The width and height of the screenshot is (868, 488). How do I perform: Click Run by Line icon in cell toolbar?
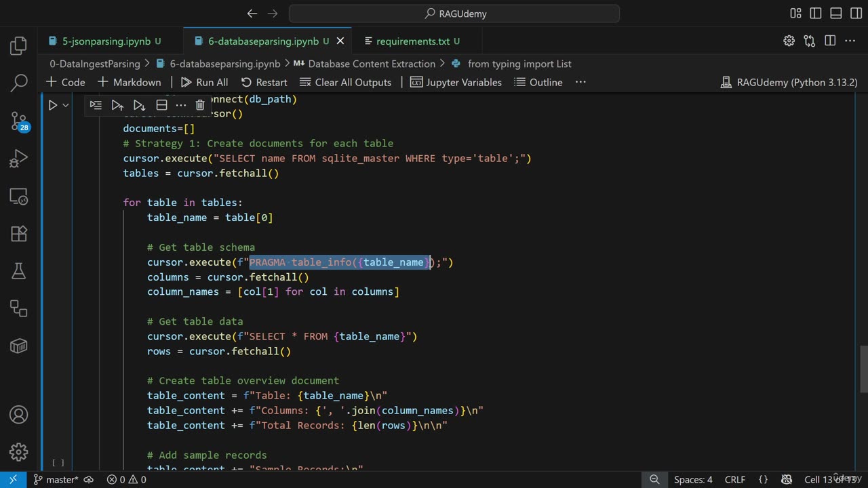pos(96,105)
